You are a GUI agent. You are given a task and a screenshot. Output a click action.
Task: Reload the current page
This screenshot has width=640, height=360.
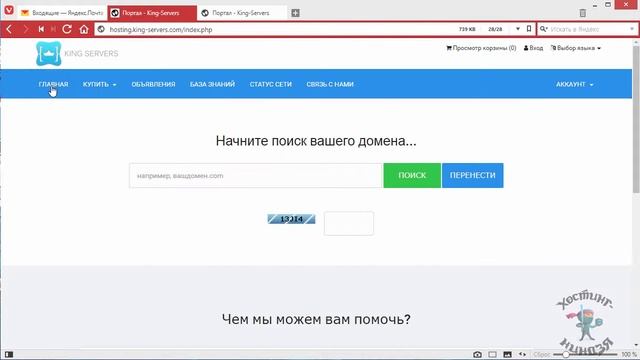pos(67,29)
